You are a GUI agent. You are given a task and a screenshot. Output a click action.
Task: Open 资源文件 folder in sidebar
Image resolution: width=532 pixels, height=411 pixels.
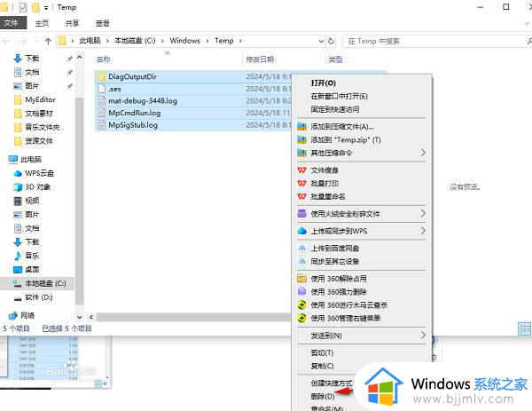click(39, 140)
